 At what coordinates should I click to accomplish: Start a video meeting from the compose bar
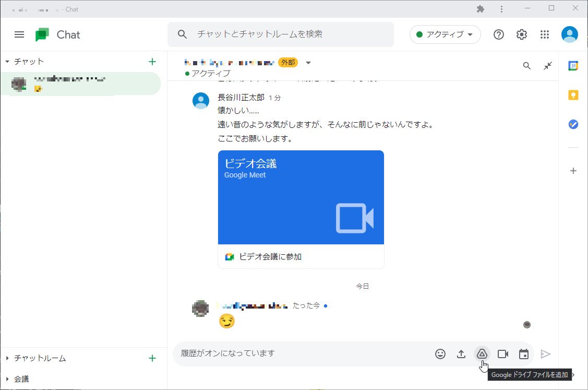click(x=503, y=353)
